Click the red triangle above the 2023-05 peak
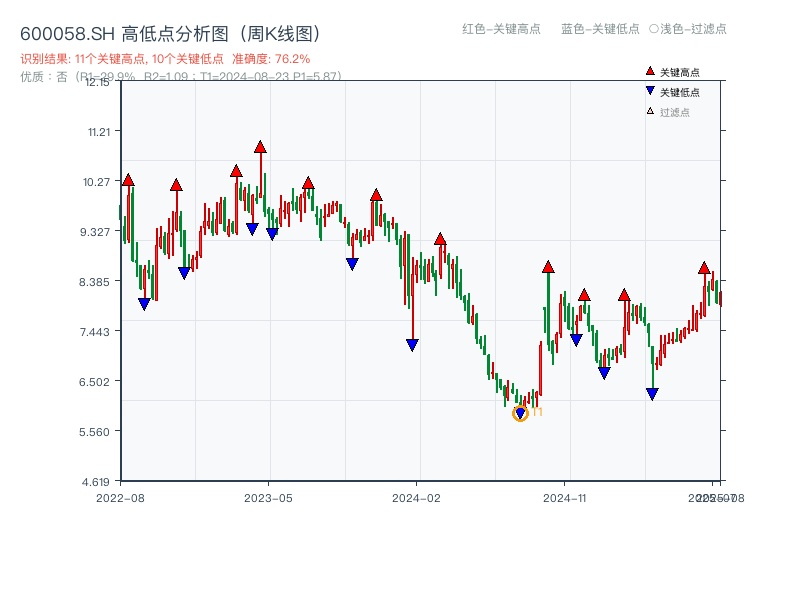 coord(307,183)
